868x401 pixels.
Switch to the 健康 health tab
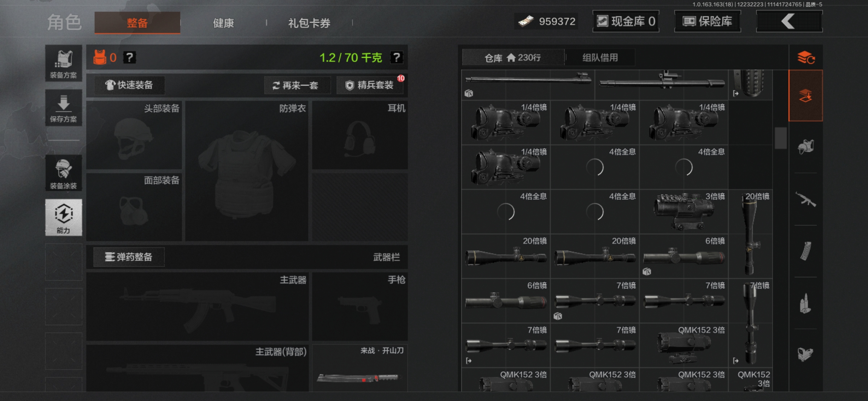pos(223,23)
